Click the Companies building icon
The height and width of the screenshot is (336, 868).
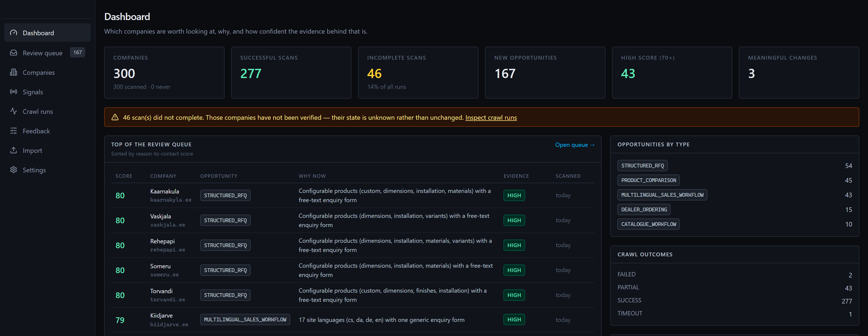pyautogui.click(x=14, y=72)
